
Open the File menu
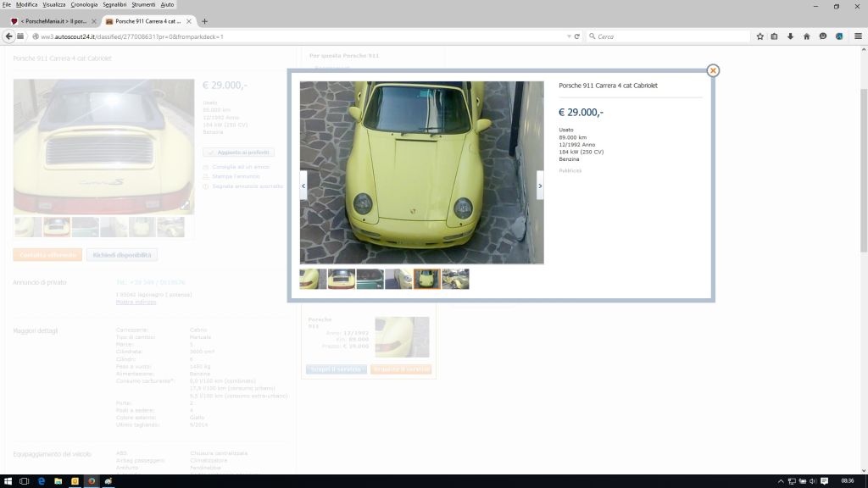[7, 4]
